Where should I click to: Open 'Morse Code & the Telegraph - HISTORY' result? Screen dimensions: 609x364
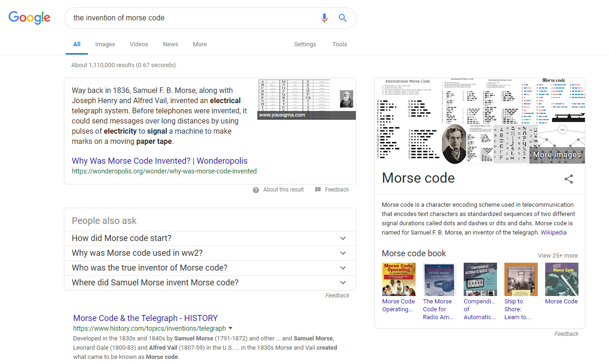(x=145, y=318)
